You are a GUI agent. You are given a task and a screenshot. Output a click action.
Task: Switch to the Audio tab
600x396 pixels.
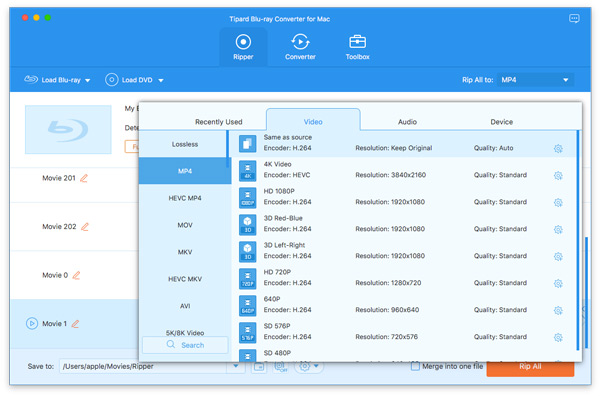pyautogui.click(x=407, y=122)
